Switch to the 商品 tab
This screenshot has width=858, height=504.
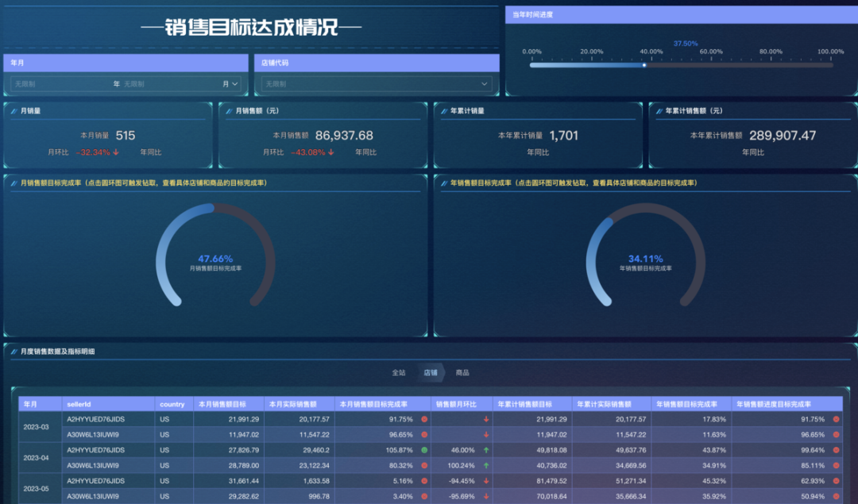tap(464, 371)
